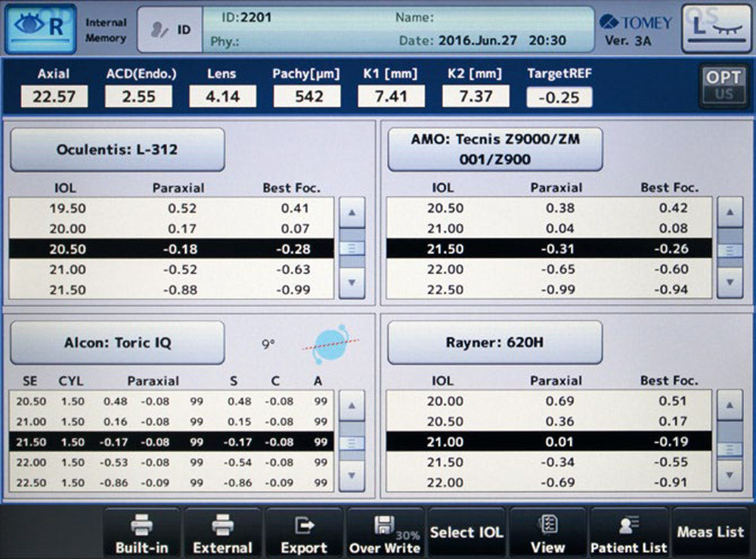Select Rayner row with Best Foc. -0.91

point(549,482)
